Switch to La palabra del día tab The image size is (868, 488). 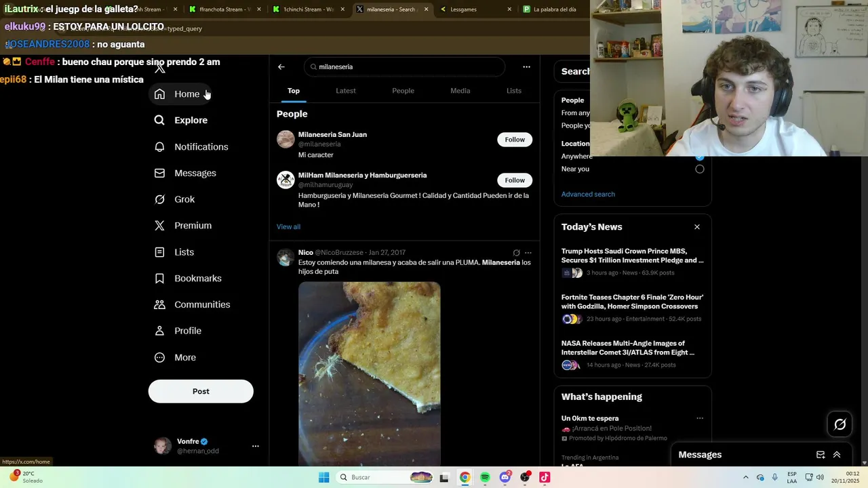coord(553,9)
